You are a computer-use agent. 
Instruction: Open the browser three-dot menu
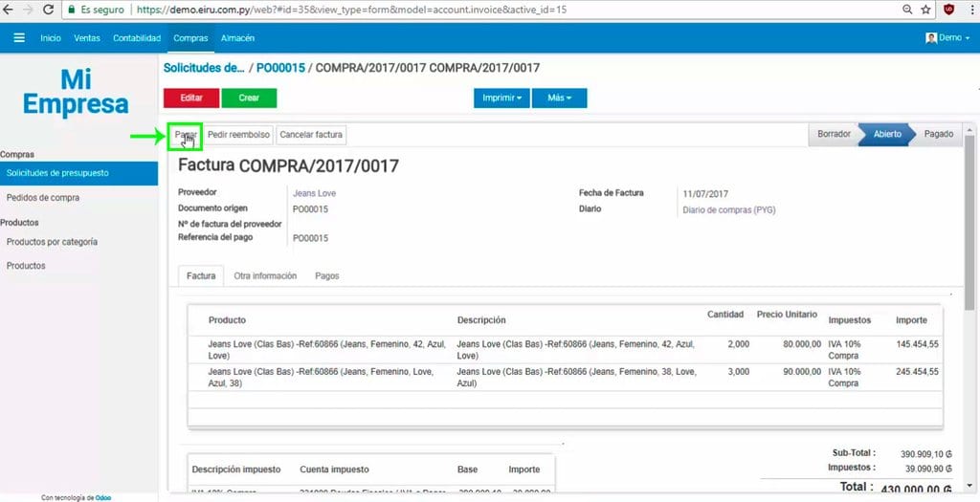click(x=969, y=10)
